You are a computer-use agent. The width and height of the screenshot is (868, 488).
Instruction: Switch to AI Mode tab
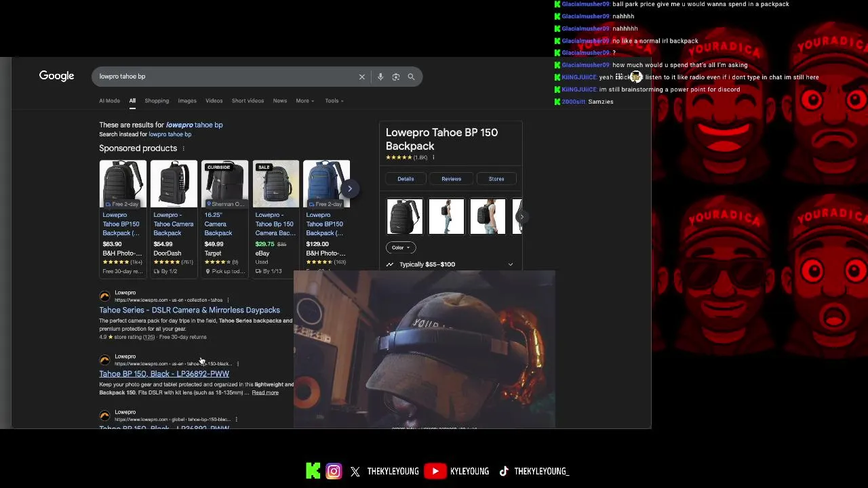click(x=109, y=101)
